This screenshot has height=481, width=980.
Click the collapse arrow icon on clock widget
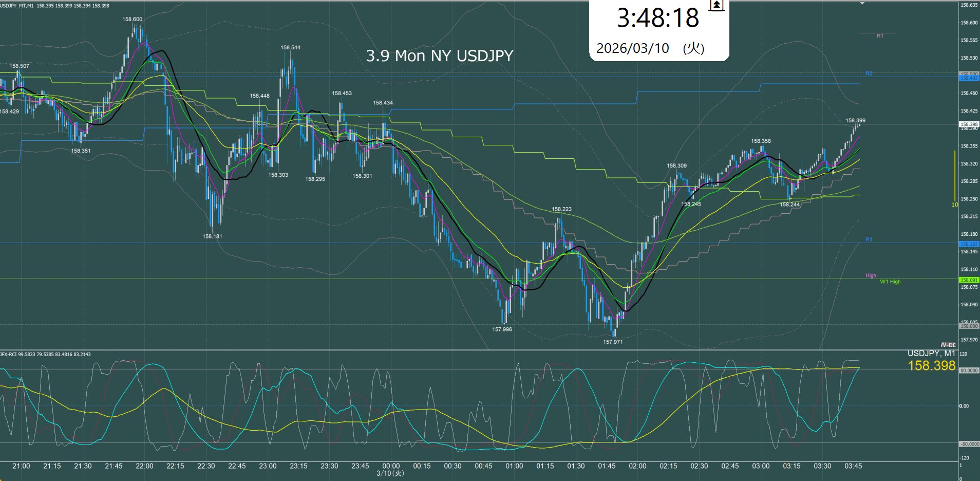click(717, 6)
